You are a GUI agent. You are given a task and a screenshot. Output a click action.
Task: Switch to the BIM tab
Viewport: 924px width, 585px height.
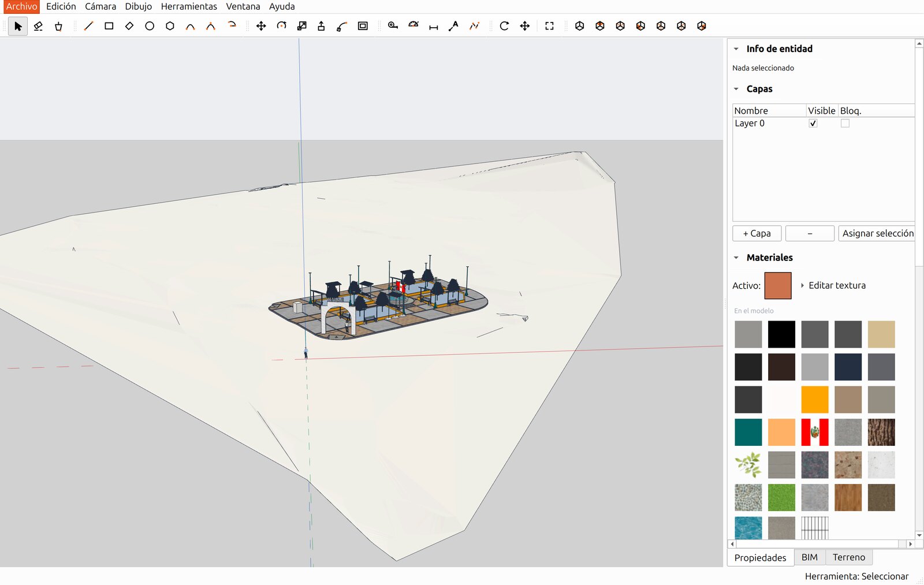[x=810, y=557]
